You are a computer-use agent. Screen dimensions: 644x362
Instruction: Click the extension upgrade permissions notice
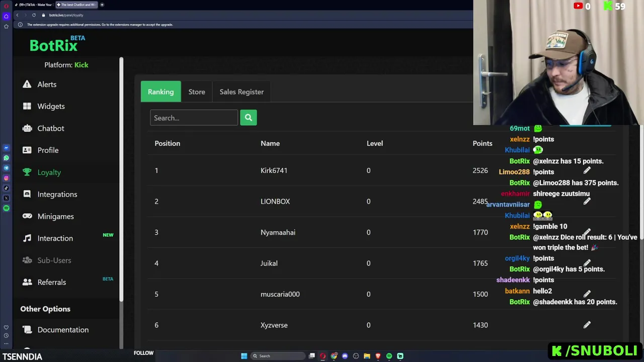coord(100,25)
